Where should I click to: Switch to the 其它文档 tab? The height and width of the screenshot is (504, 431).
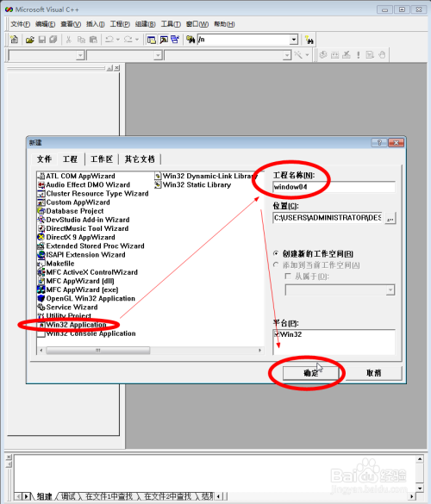coord(140,159)
